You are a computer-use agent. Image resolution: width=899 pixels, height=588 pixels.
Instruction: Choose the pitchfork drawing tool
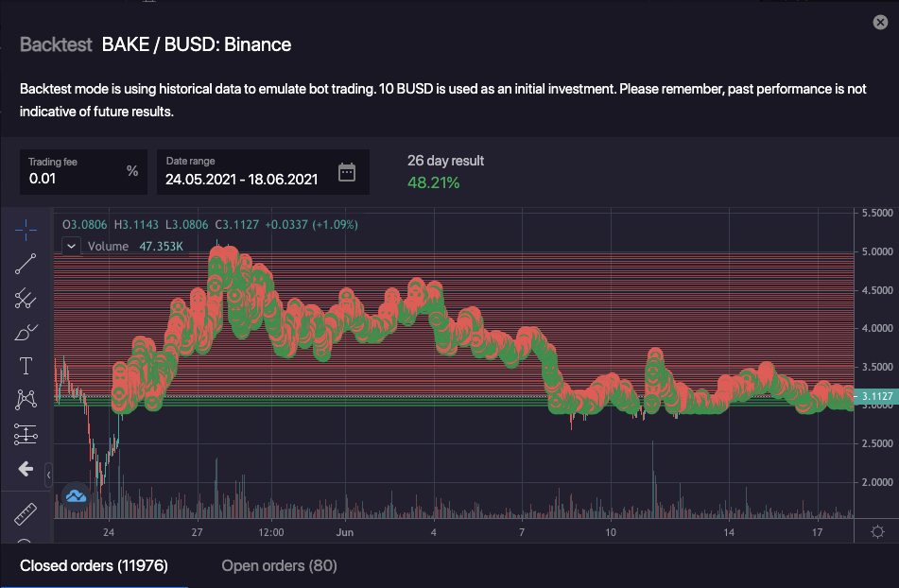(26, 300)
